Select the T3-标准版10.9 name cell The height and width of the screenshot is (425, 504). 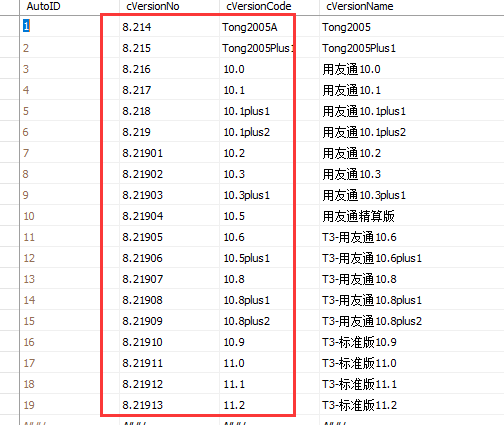(x=412, y=342)
